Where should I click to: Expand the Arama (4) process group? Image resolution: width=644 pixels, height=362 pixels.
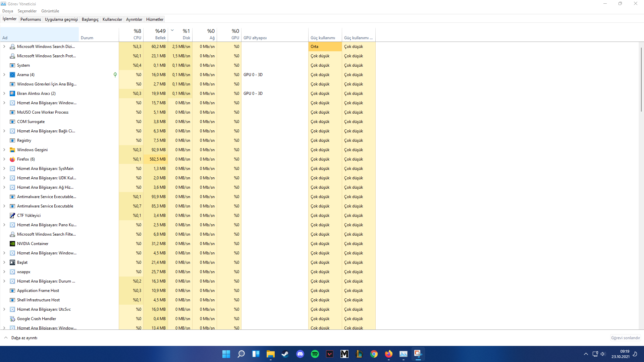(x=4, y=75)
